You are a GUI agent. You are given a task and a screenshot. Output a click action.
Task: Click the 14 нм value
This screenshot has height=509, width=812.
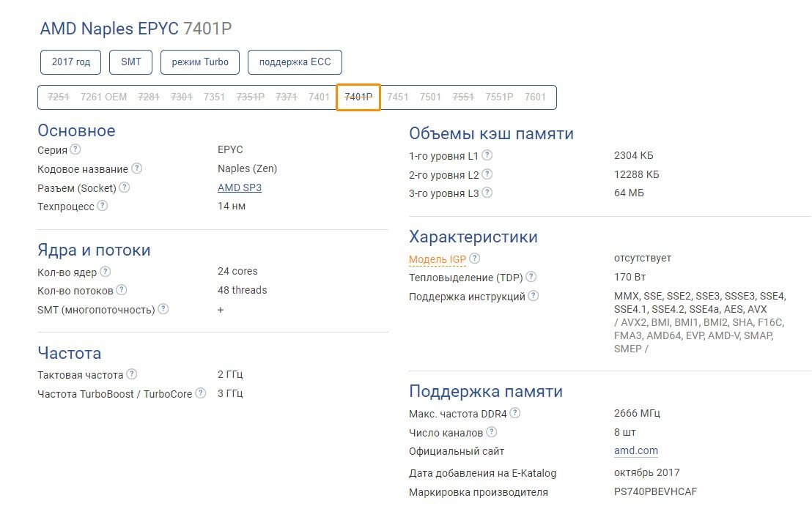[232, 206]
